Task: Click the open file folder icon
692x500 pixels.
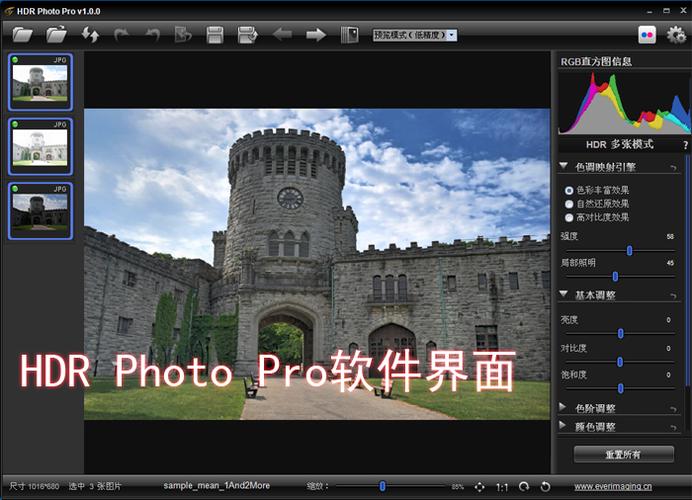Action: pos(23,35)
